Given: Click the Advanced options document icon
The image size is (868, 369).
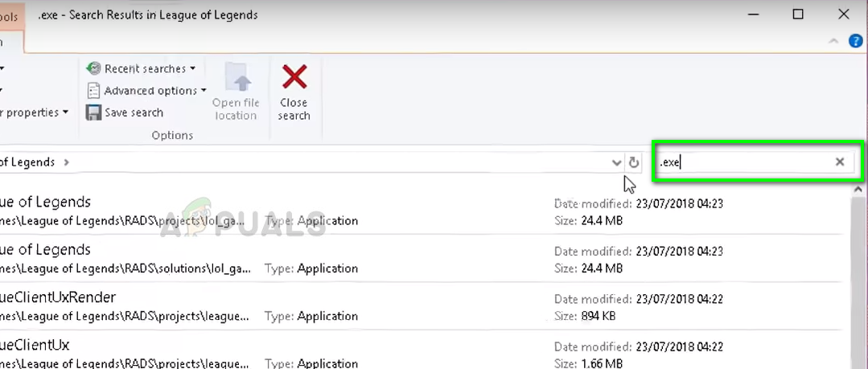Looking at the screenshot, I should tap(94, 91).
